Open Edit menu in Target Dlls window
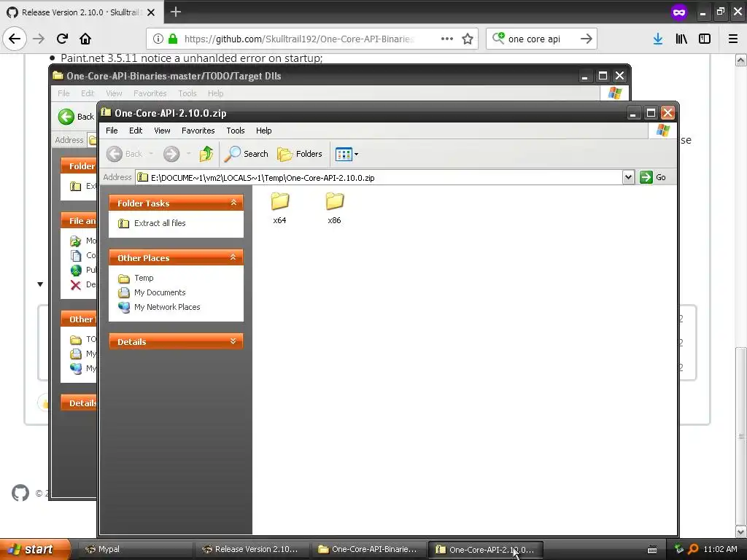 point(88,93)
